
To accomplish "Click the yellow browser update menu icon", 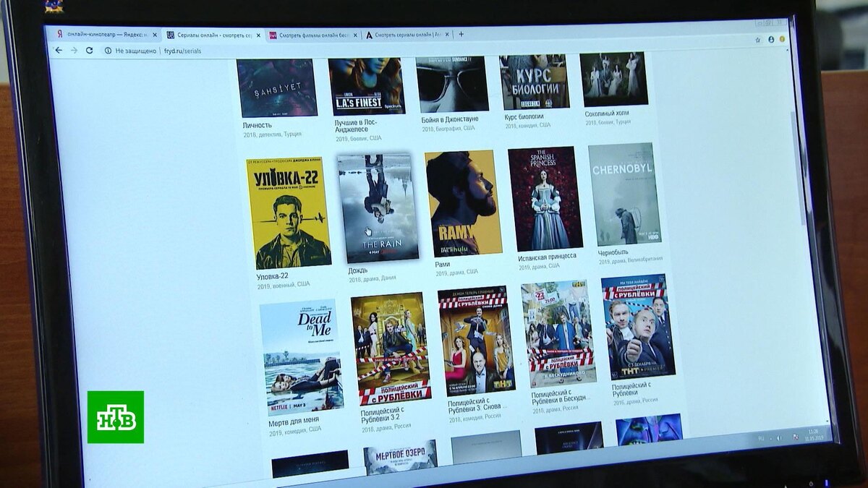I will [782, 39].
